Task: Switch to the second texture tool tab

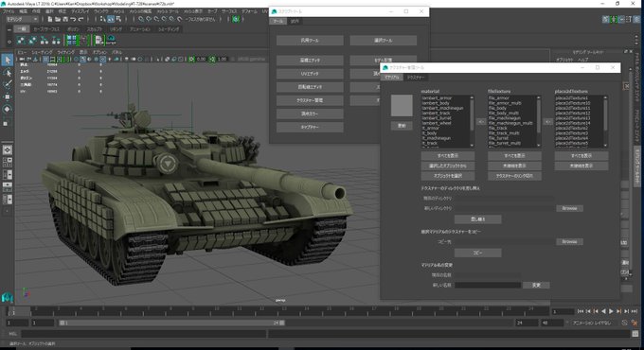Action: click(x=416, y=78)
